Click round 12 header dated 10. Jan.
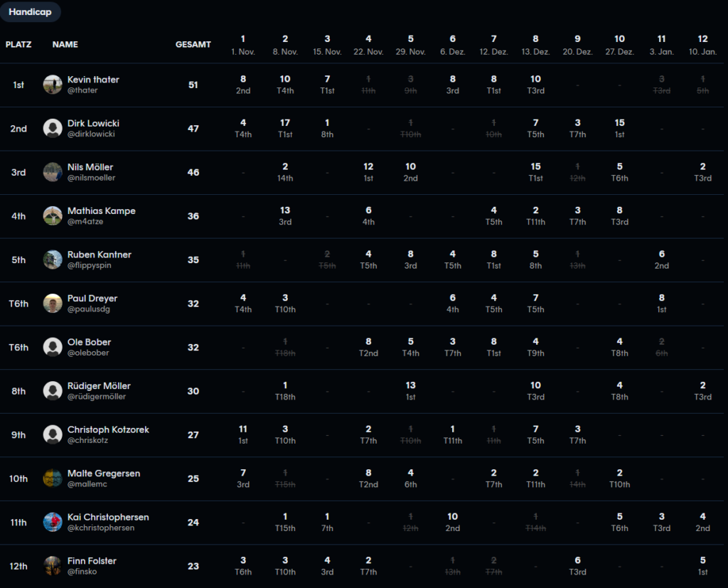The image size is (728, 588). pyautogui.click(x=702, y=45)
